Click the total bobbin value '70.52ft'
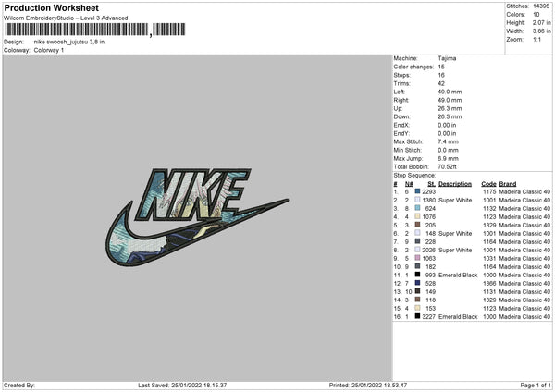 (x=447, y=166)
